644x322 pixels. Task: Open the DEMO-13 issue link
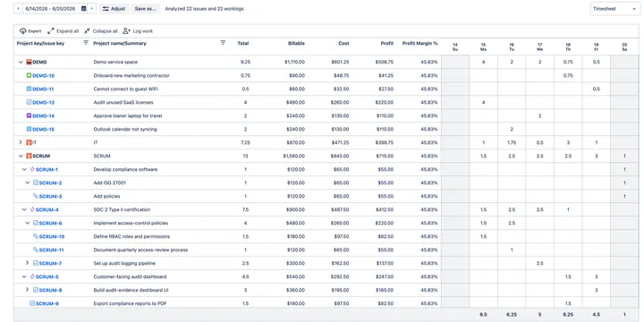click(x=43, y=103)
